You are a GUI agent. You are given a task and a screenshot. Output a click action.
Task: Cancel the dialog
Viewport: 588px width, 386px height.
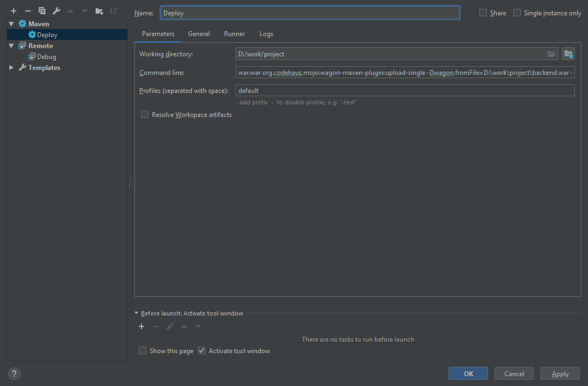click(514, 373)
